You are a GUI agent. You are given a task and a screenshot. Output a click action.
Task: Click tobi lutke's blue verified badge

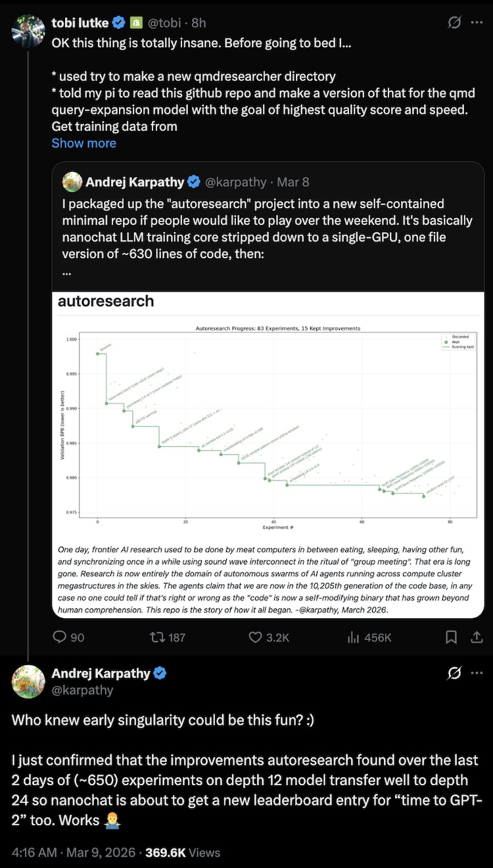pyautogui.click(x=118, y=23)
